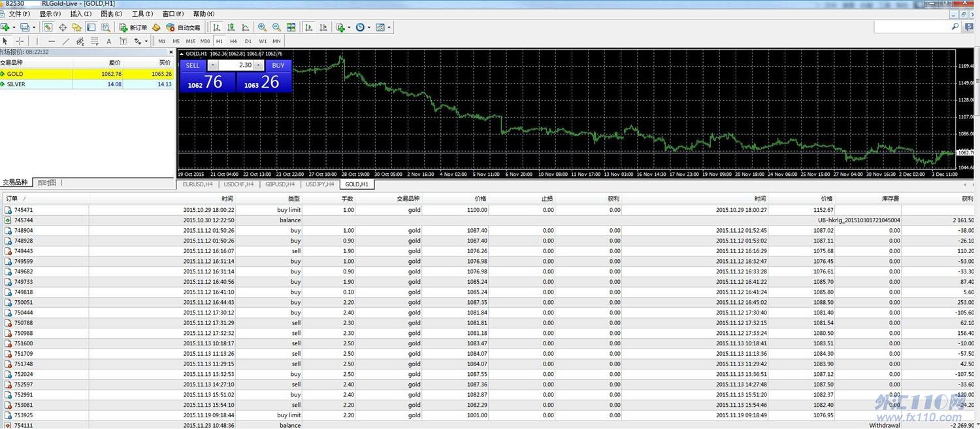980x429 pixels.
Task: Switch to M15 timeframe
Action: pos(191,41)
